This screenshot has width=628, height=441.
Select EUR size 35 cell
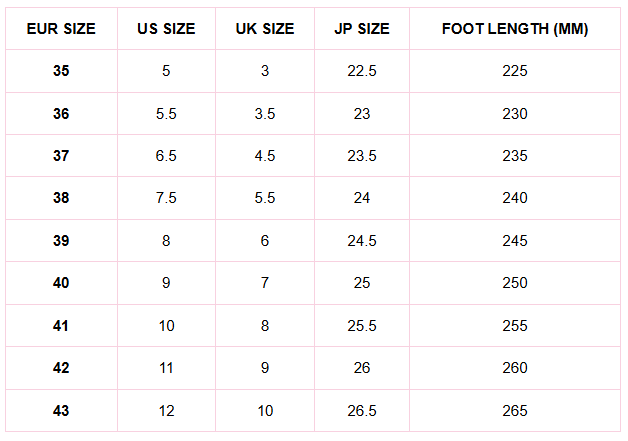pyautogui.click(x=61, y=71)
